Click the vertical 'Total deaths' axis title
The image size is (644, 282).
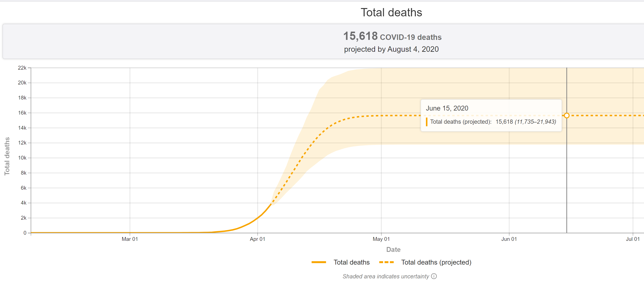tap(7, 156)
